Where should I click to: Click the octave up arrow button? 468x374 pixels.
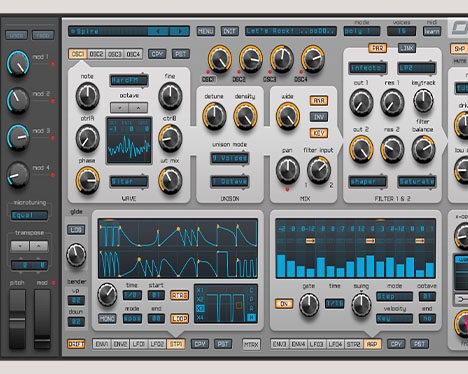click(x=138, y=108)
